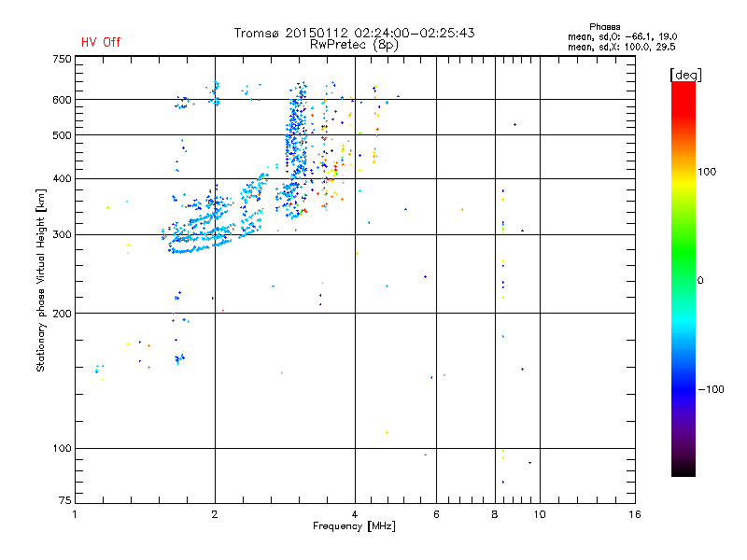Click the red 'HV Off' label

(101, 42)
